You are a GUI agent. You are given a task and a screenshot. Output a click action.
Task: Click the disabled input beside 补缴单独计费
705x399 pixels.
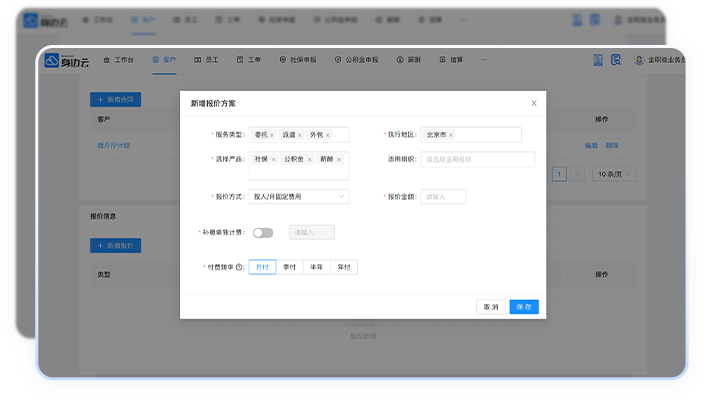coord(312,232)
